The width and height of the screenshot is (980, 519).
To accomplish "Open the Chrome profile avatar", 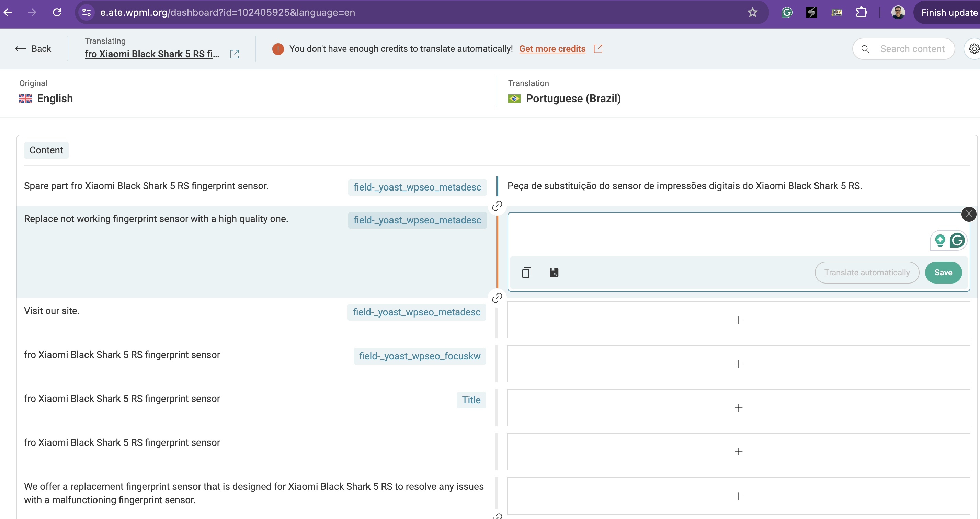I will 898,13.
